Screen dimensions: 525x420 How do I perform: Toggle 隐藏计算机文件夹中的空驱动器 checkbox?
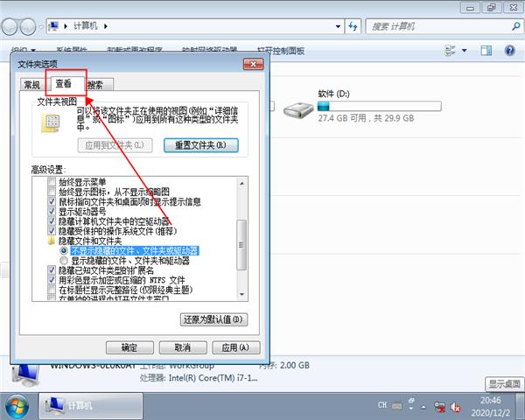click(x=52, y=221)
